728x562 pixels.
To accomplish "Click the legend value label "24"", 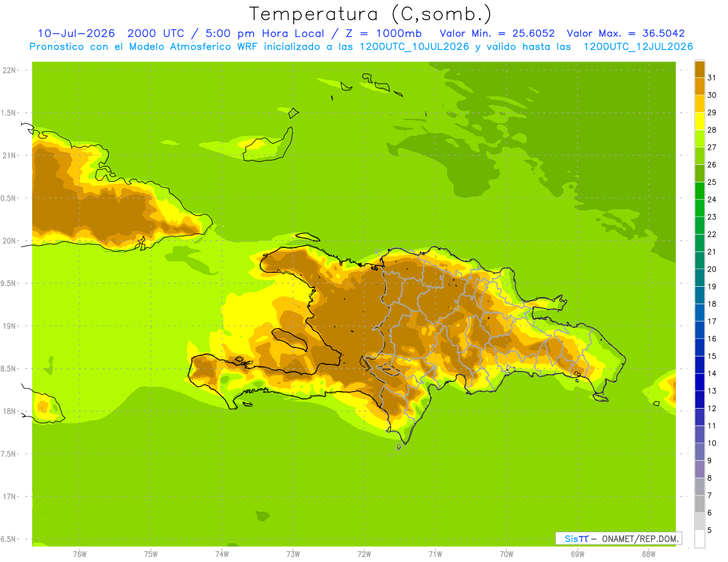I will [712, 199].
